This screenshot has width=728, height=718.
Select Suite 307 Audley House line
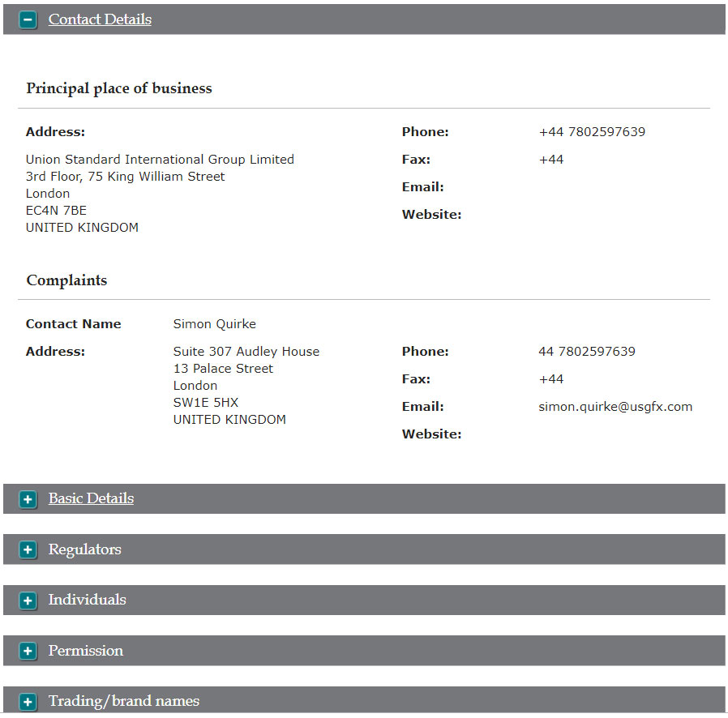[x=246, y=352]
